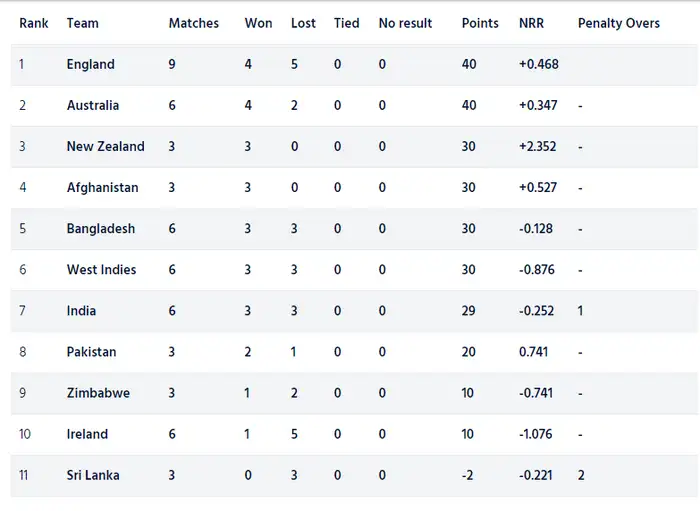Open the West Indies team entry
Image resolution: width=700 pixels, height=511 pixels.
pos(101,269)
